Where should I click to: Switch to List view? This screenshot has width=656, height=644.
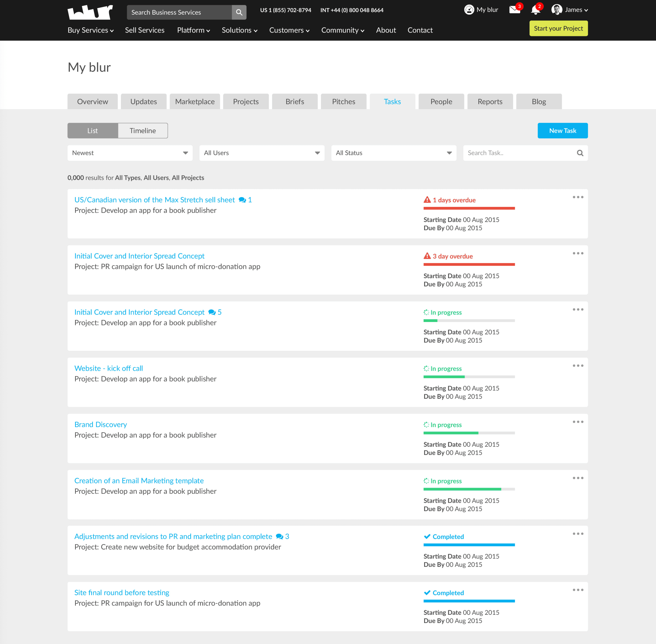point(93,130)
